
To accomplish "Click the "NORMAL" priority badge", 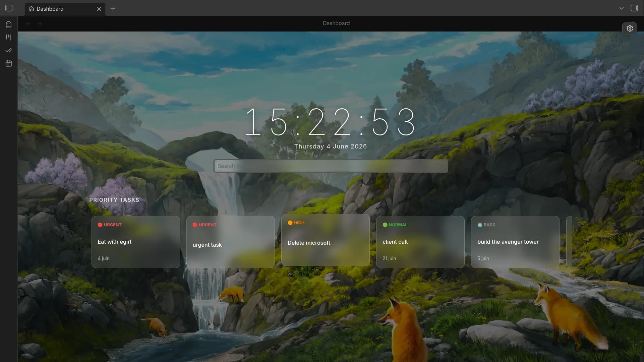I will click(x=395, y=225).
